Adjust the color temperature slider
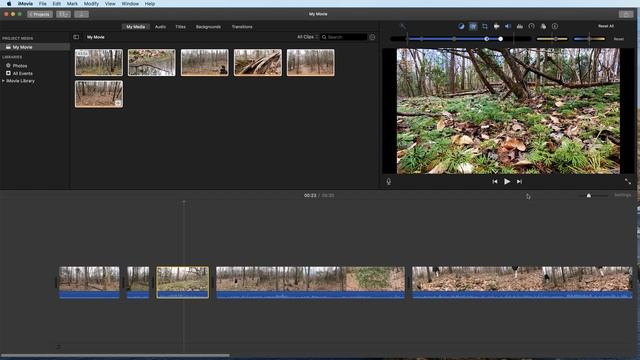 (x=589, y=39)
